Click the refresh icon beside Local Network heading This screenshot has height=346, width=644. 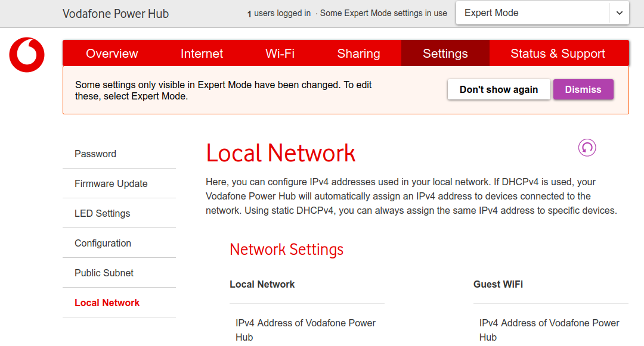click(x=587, y=148)
